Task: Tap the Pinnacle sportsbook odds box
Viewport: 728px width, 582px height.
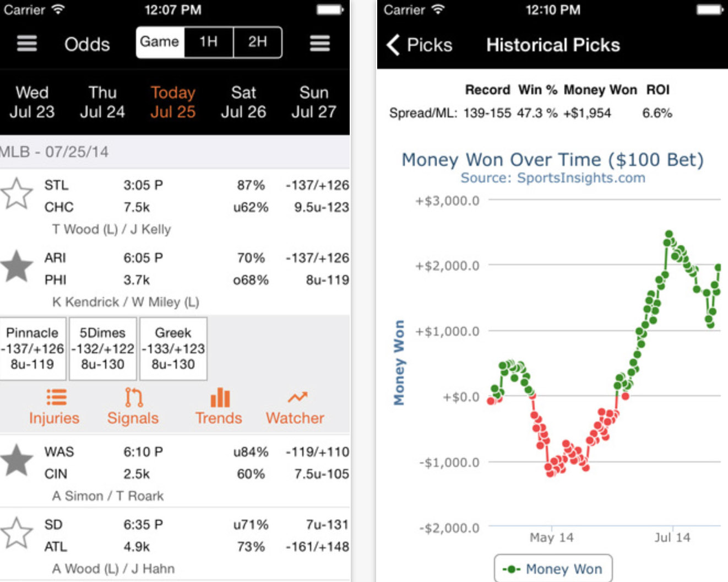Action: tap(32, 348)
